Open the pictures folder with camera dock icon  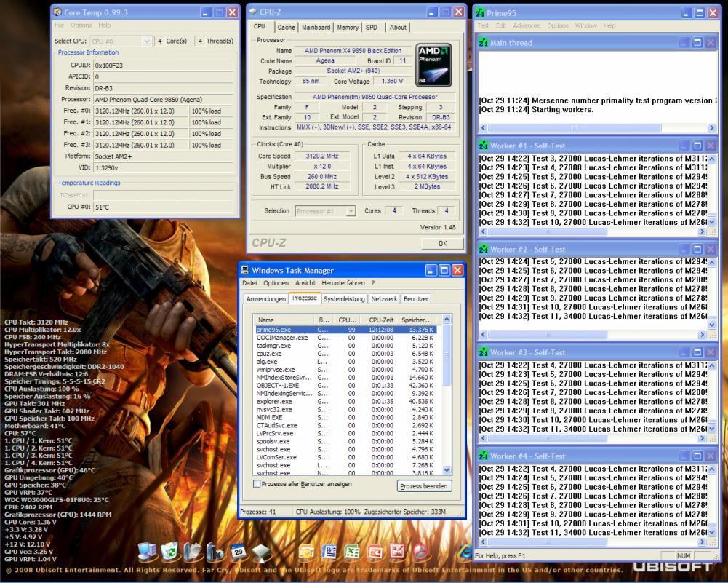[215, 551]
